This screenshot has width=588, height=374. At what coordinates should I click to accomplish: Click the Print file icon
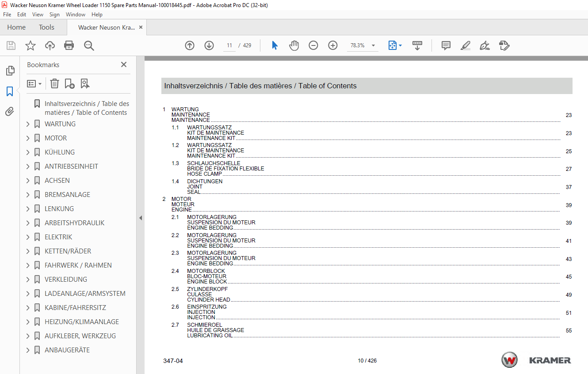pyautogui.click(x=69, y=45)
